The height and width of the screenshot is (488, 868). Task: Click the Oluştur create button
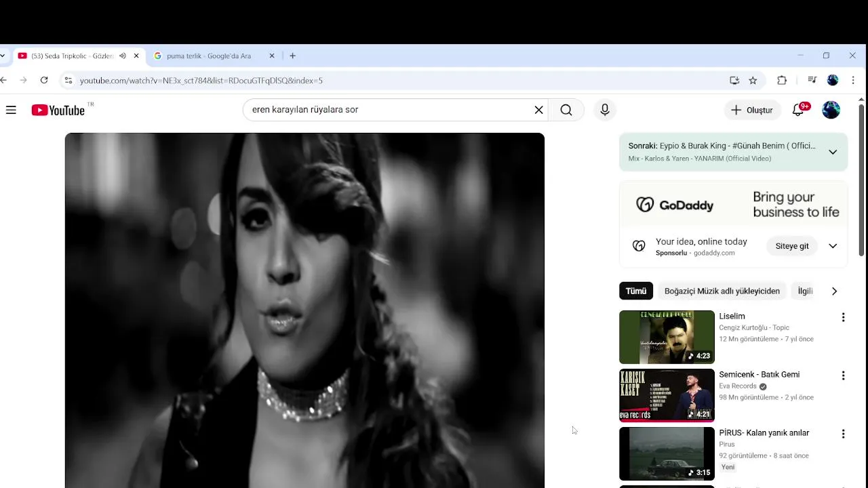pyautogui.click(x=751, y=110)
